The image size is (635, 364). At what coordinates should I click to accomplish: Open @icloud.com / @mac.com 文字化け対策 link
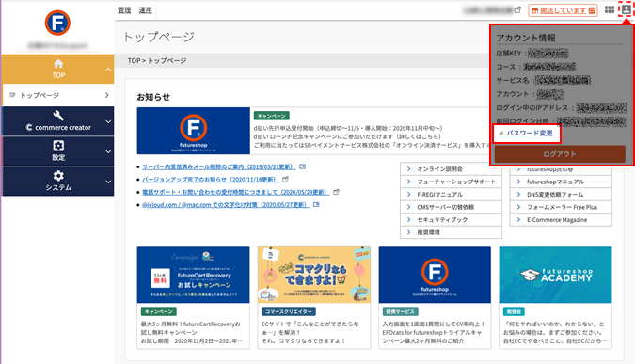226,204
